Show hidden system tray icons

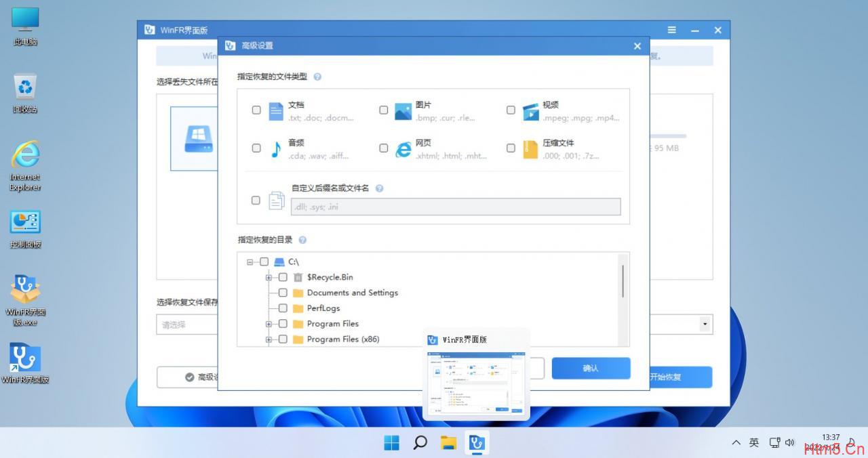click(x=736, y=443)
